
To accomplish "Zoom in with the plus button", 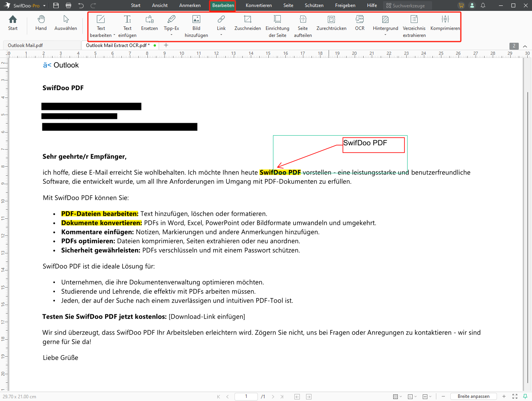I will (504, 396).
